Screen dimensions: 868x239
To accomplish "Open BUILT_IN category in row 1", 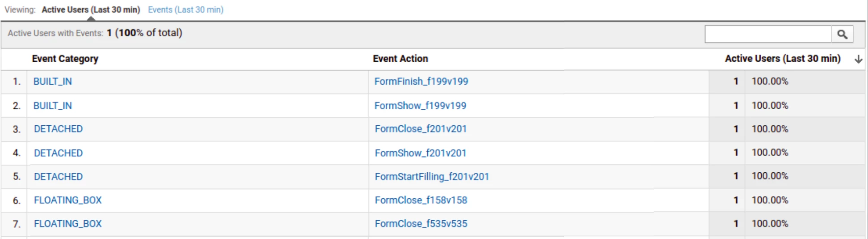I will (x=53, y=81).
